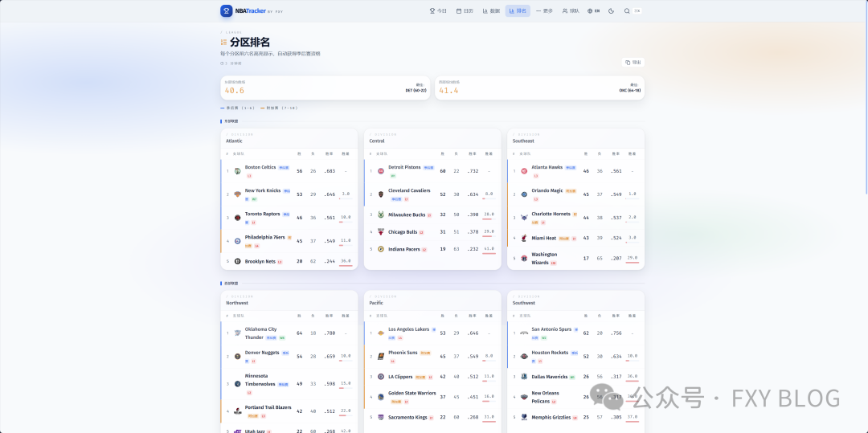Click the Phoenix Suns logo
Viewport: 868px width, 433px height.
point(381,356)
